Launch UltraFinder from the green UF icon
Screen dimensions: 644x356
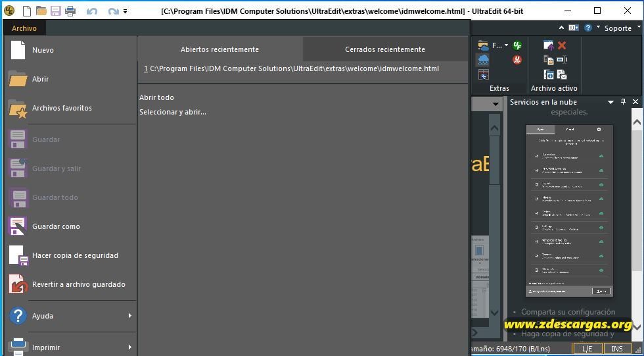(x=518, y=45)
